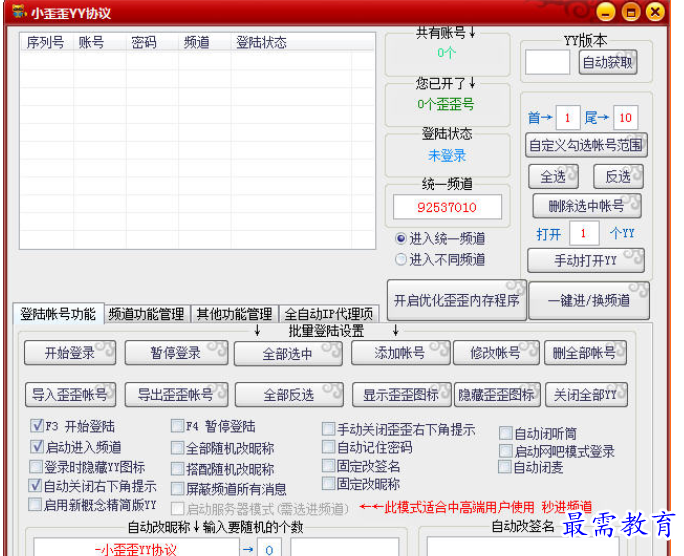Click the 首 range start field
This screenshot has width=684, height=556.
pyautogui.click(x=568, y=117)
